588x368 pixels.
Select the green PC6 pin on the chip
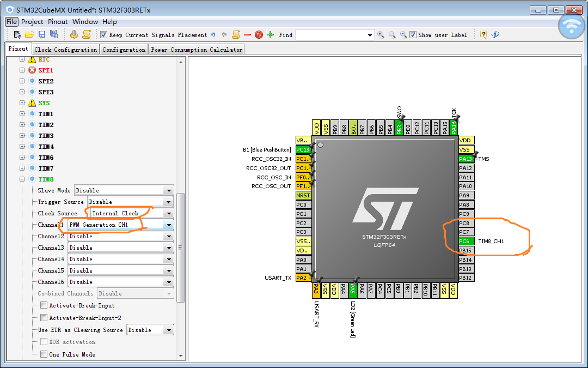[x=466, y=241]
